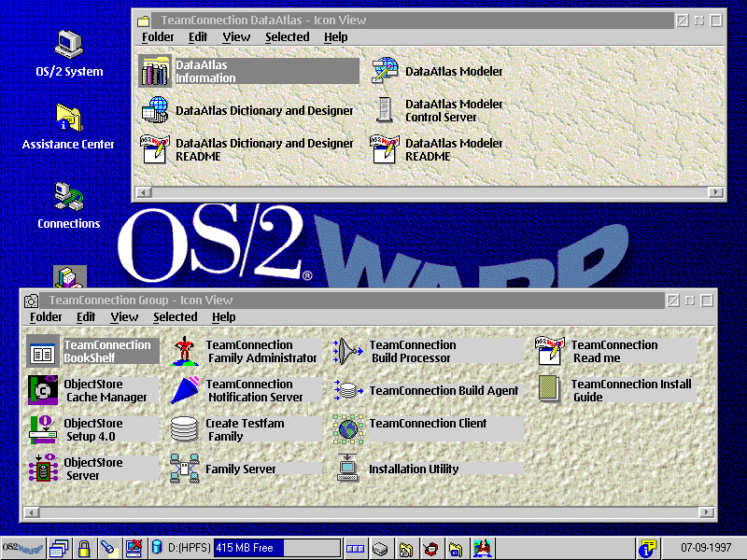Screen dimensions: 747x560
Task: Open Selected menu in TeamConnection Group window
Action: click(176, 317)
